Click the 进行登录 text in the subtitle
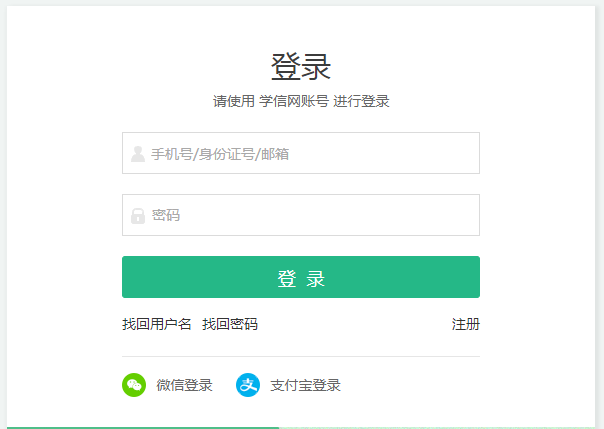The image size is (604, 429). tap(361, 101)
